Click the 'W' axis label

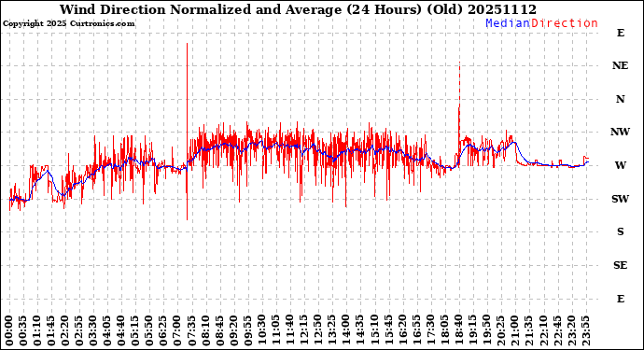[620, 165]
